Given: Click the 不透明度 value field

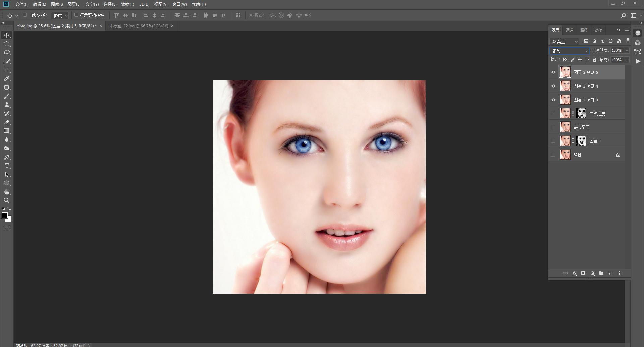Looking at the screenshot, I should [617, 51].
